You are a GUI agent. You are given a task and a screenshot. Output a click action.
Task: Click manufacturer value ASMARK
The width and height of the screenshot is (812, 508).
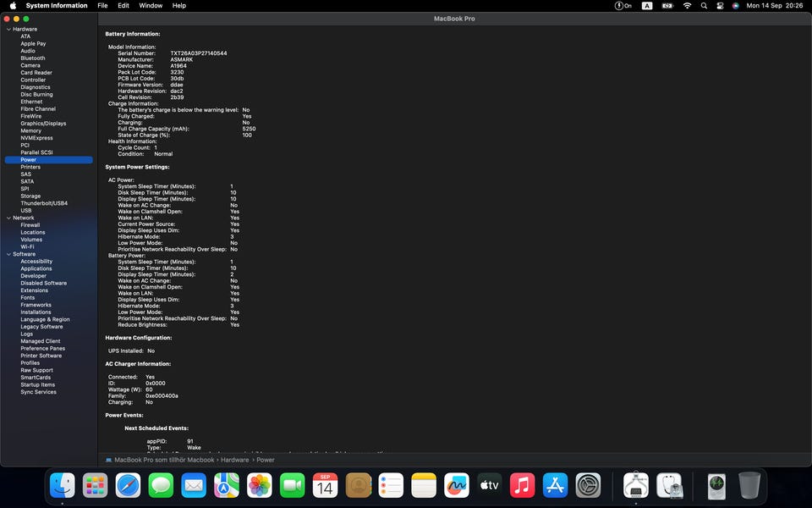(x=181, y=59)
